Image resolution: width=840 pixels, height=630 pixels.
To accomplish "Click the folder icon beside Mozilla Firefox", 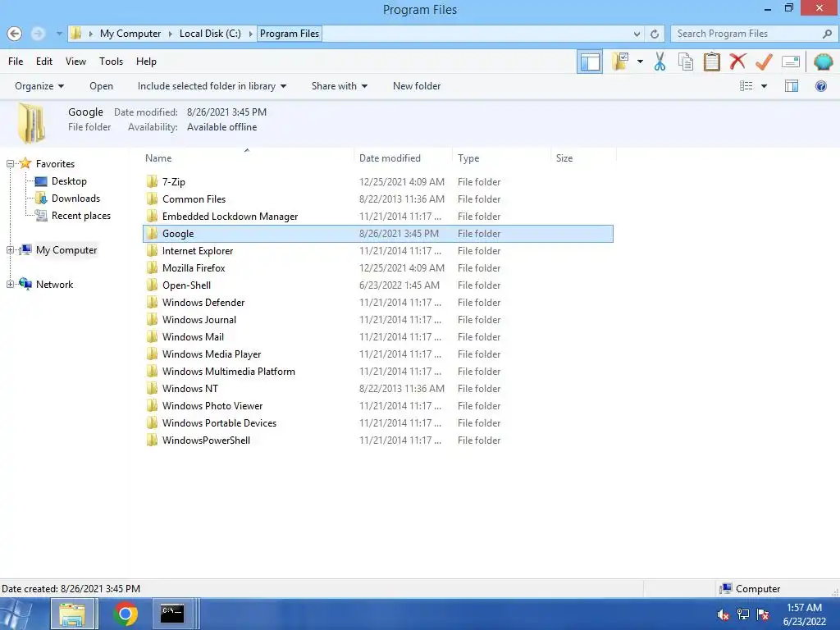I will pyautogui.click(x=152, y=268).
